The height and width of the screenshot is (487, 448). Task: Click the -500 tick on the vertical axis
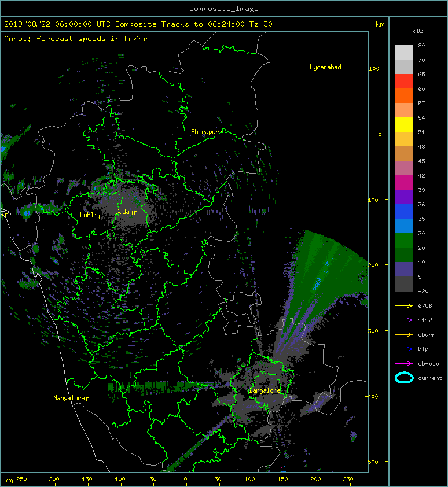coord(372,462)
